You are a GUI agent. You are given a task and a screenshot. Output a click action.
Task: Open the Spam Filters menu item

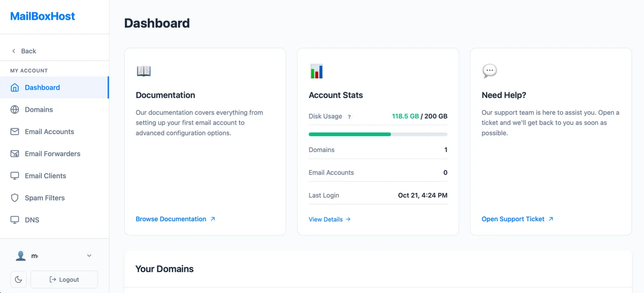pyautogui.click(x=54, y=198)
